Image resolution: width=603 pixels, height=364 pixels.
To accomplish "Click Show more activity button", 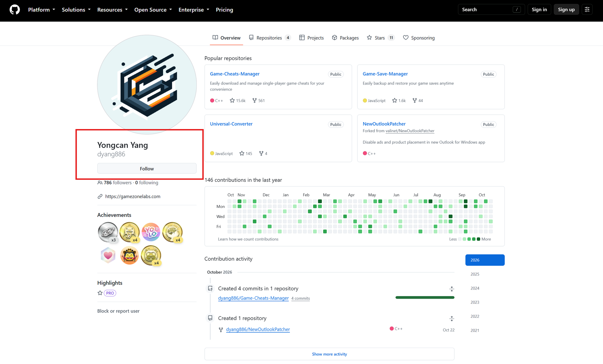I will pyautogui.click(x=329, y=354).
